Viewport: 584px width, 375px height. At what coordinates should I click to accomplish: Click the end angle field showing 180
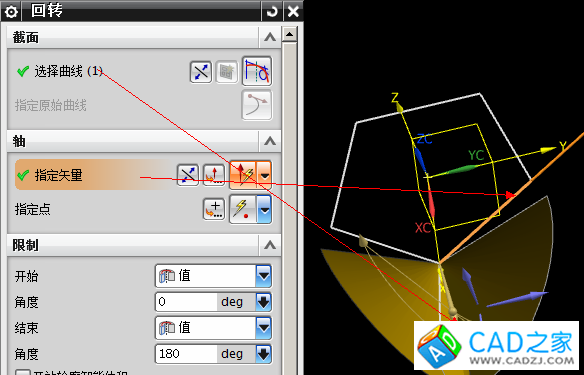(x=186, y=353)
